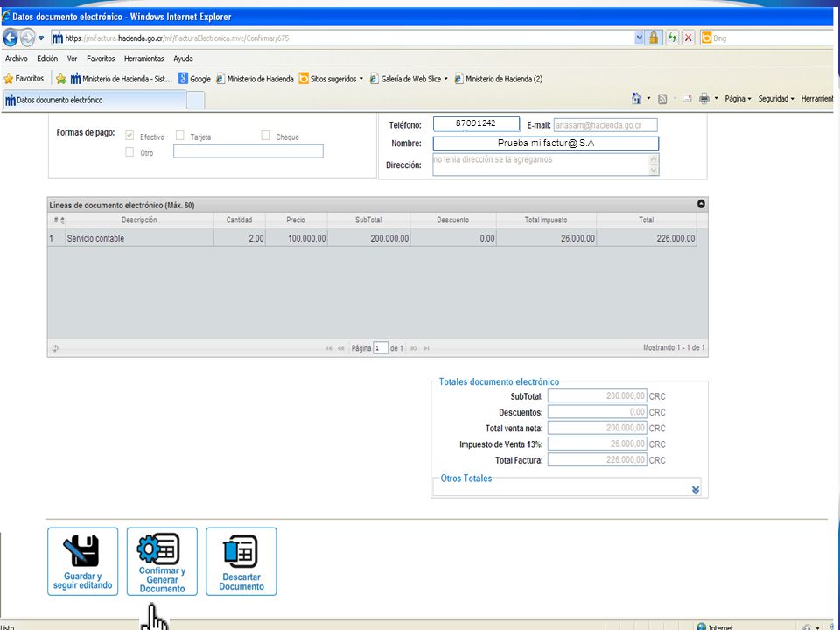Click the Nombre input field
This screenshot has height=630, width=840.
(545, 143)
